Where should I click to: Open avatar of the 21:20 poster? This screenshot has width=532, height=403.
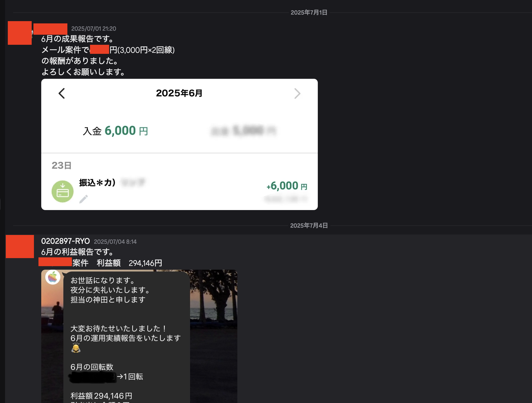point(20,33)
